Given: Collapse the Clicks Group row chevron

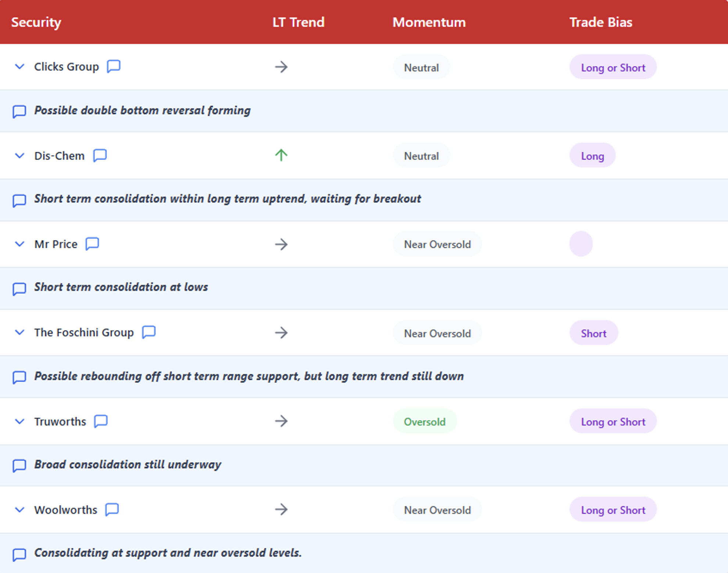Looking at the screenshot, I should tap(19, 67).
